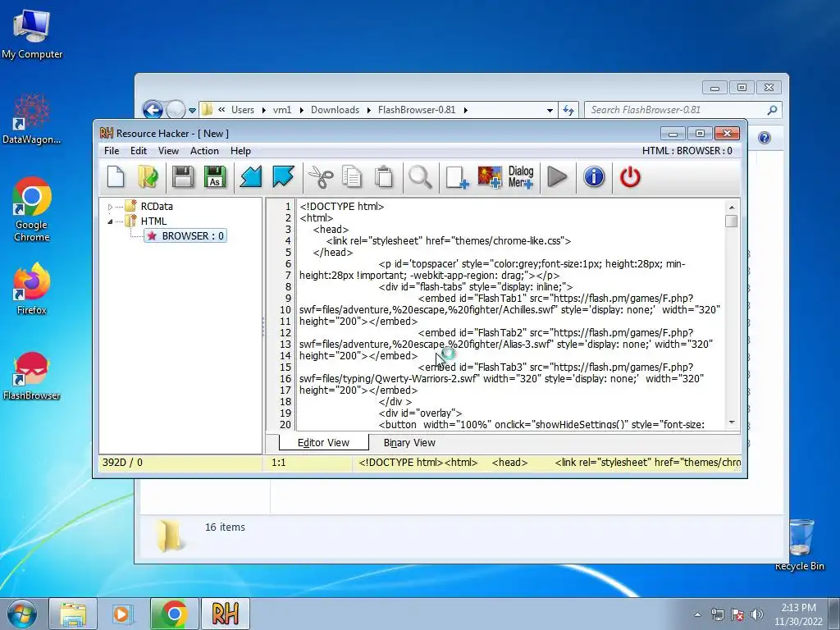Show info with the blue i icon
The image size is (840, 630).
pos(594,177)
